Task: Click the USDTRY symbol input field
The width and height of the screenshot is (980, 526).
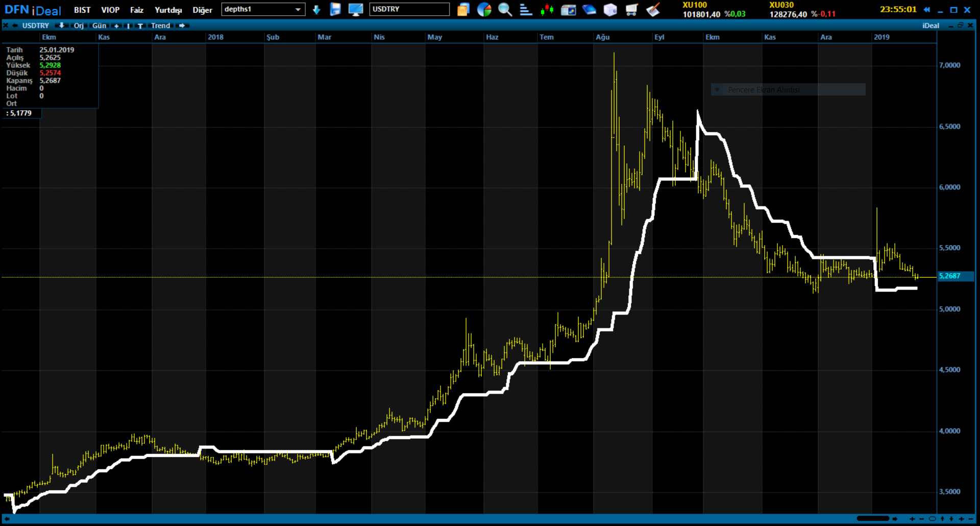Action: coord(409,9)
